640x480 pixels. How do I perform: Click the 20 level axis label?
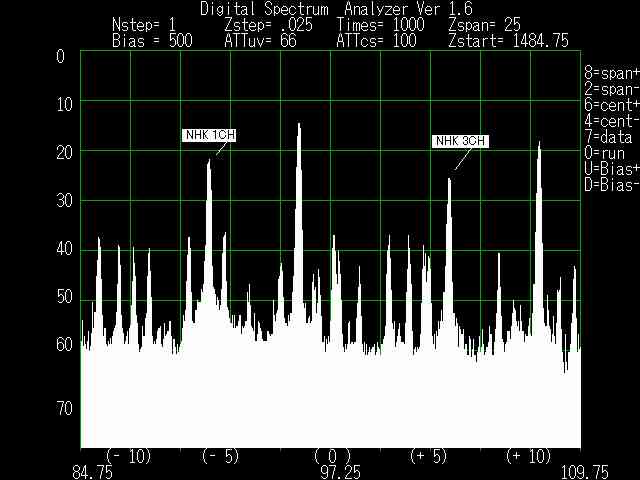click(x=64, y=153)
